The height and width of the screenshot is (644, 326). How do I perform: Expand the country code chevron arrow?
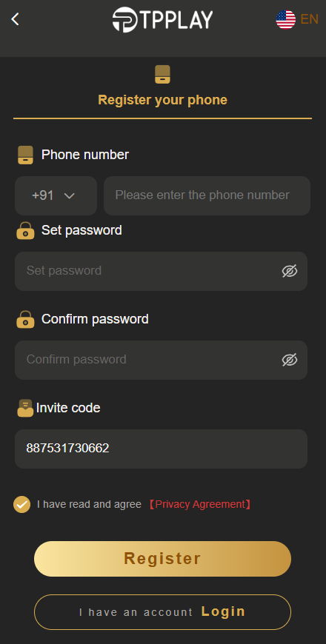pyautogui.click(x=69, y=196)
